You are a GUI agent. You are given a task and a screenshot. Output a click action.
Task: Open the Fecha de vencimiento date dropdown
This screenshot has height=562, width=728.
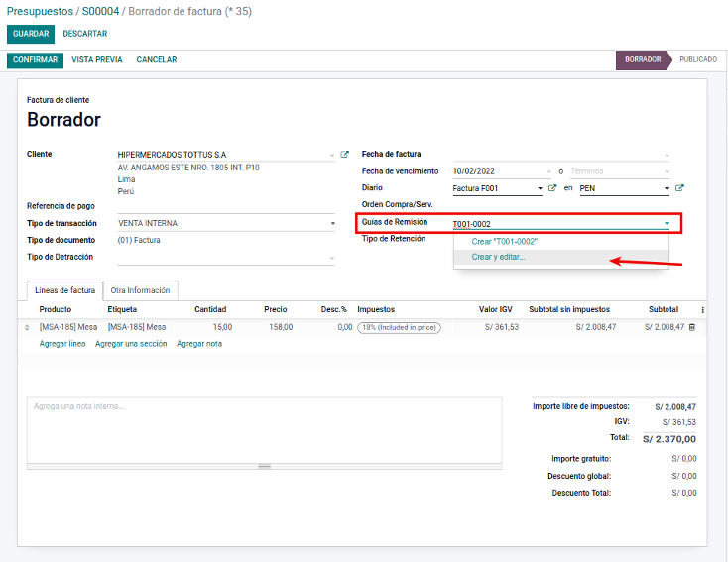(548, 171)
